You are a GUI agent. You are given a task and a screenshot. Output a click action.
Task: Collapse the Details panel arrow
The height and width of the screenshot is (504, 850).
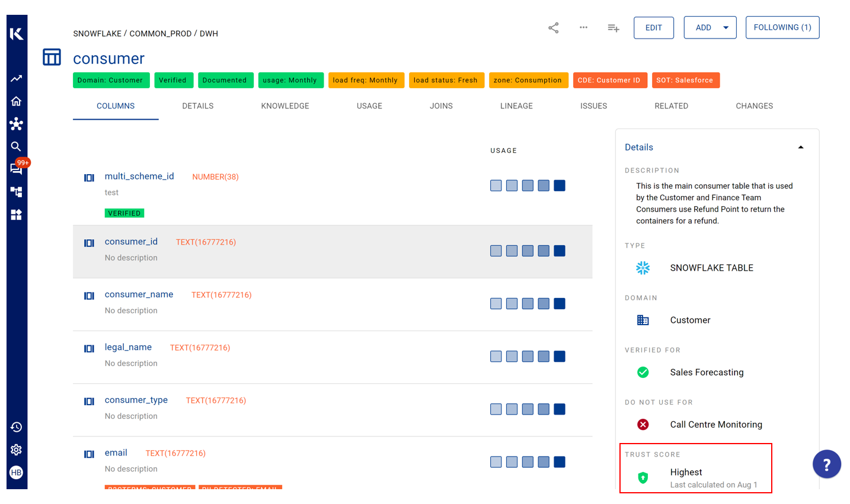(x=800, y=147)
